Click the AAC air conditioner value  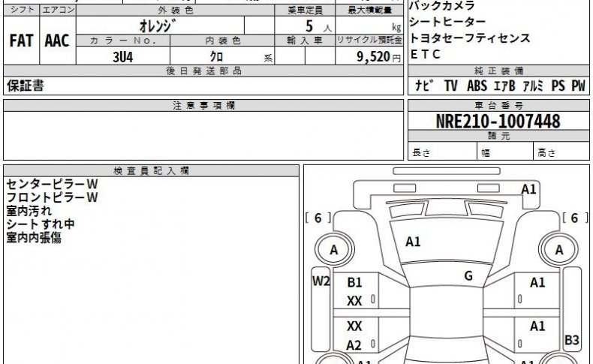coord(57,41)
